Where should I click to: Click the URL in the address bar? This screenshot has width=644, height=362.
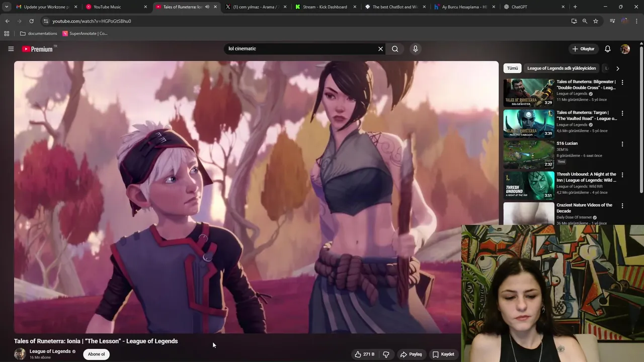[x=92, y=21]
